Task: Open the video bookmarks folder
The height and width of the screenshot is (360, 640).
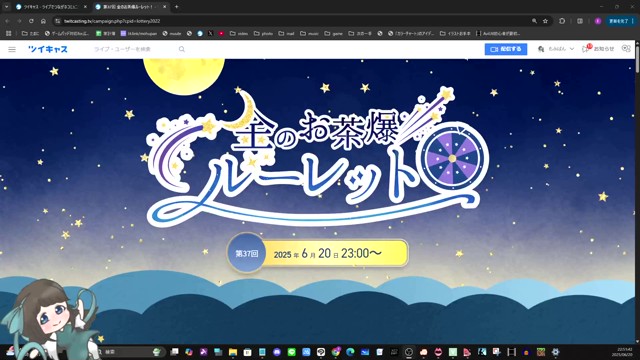Action: 239,33
